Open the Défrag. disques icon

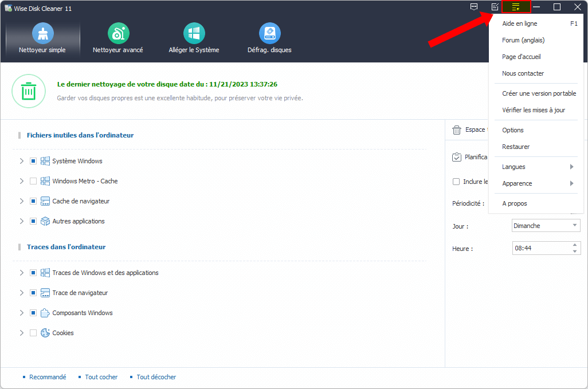(269, 33)
